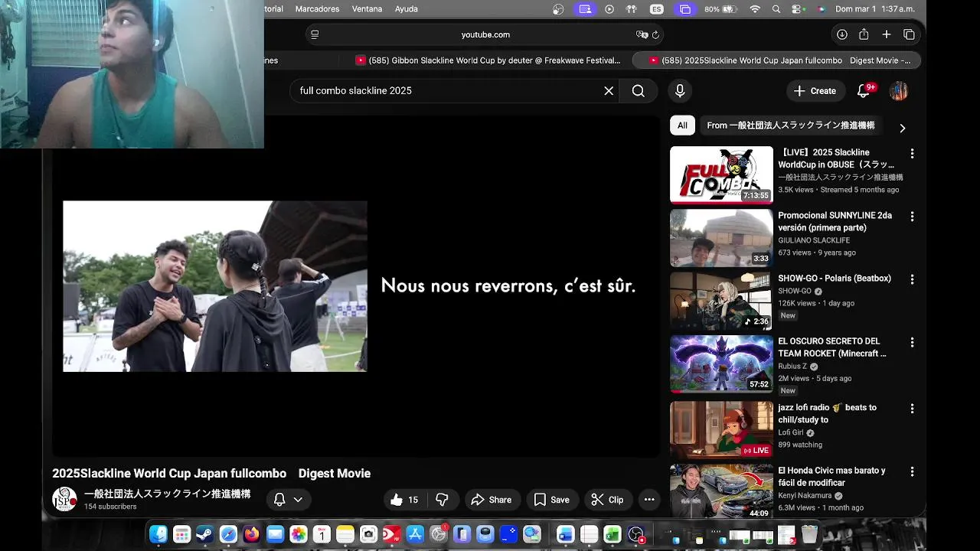Launch Steam from the Dock
This screenshot has height=551, width=980.
pyautogui.click(x=205, y=534)
